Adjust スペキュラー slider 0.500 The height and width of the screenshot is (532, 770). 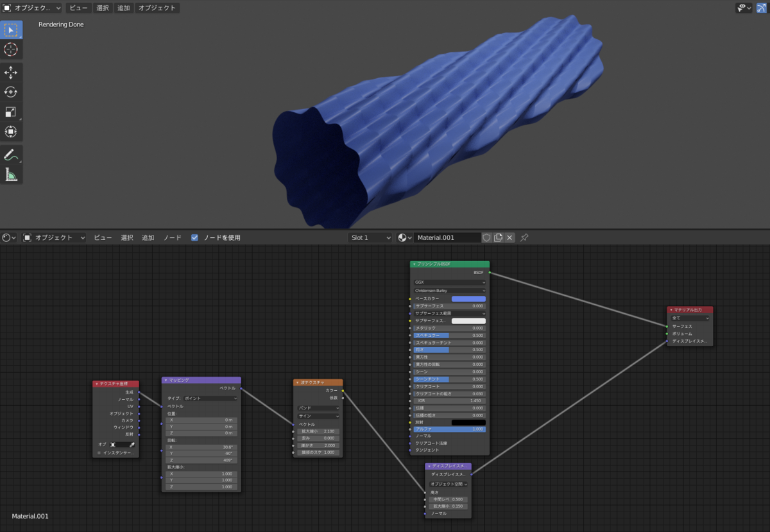449,335
